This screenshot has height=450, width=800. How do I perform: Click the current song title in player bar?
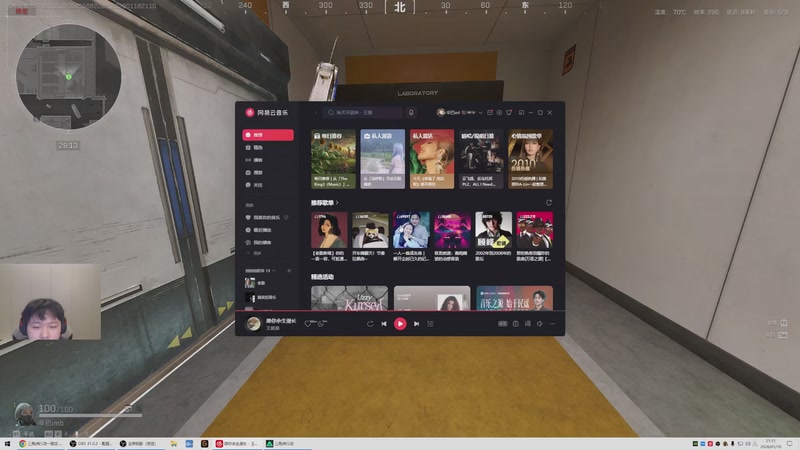[281, 320]
